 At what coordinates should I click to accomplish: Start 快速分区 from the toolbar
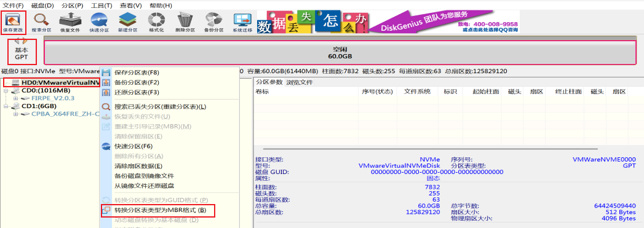point(99,22)
